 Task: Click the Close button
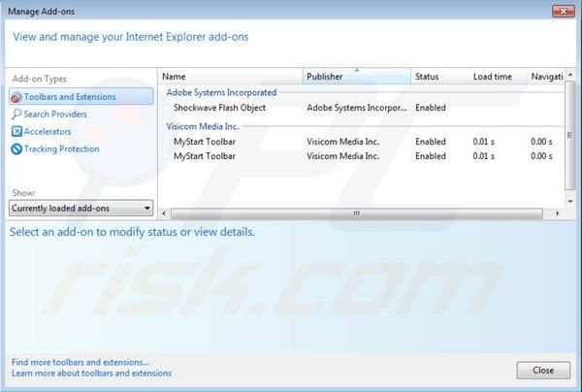coord(543,370)
